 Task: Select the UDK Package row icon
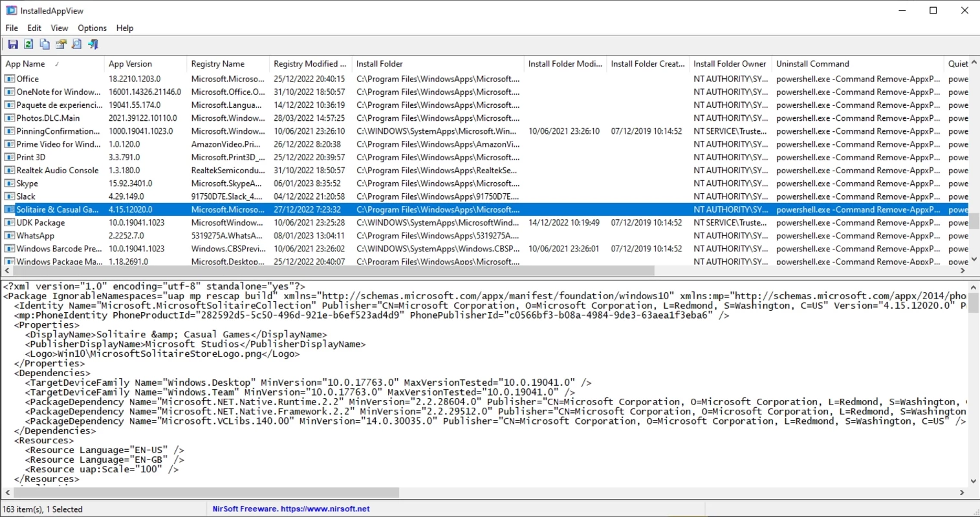click(10, 222)
